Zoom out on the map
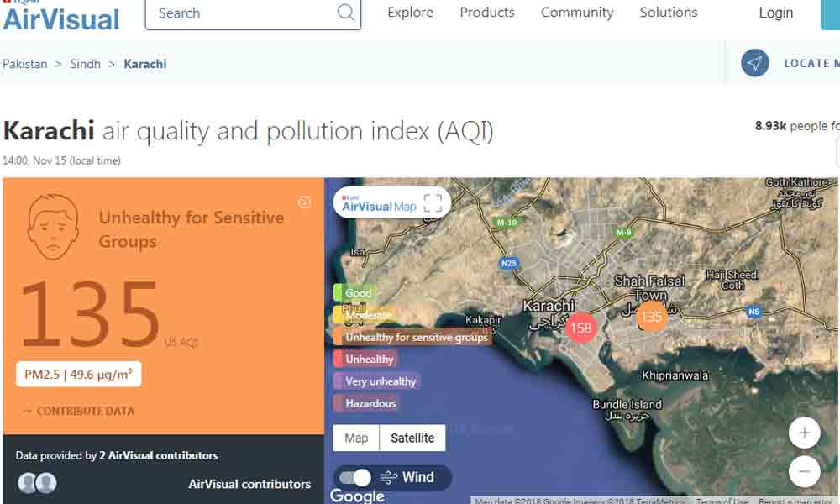This screenshot has height=504, width=840. [804, 471]
